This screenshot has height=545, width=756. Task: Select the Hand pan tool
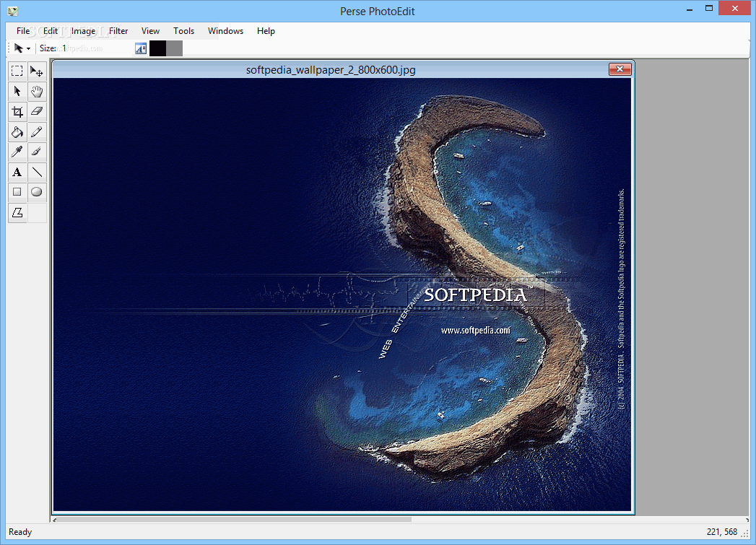point(37,91)
